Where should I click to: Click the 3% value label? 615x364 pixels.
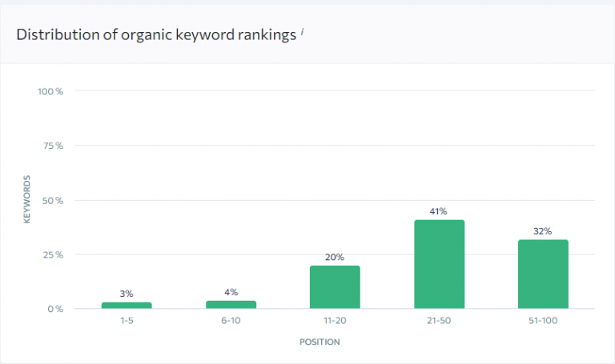127,294
